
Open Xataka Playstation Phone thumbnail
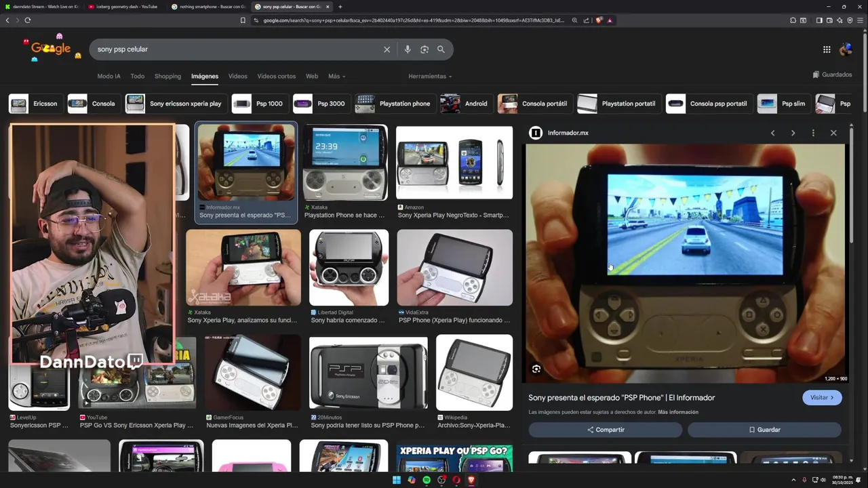346,163
